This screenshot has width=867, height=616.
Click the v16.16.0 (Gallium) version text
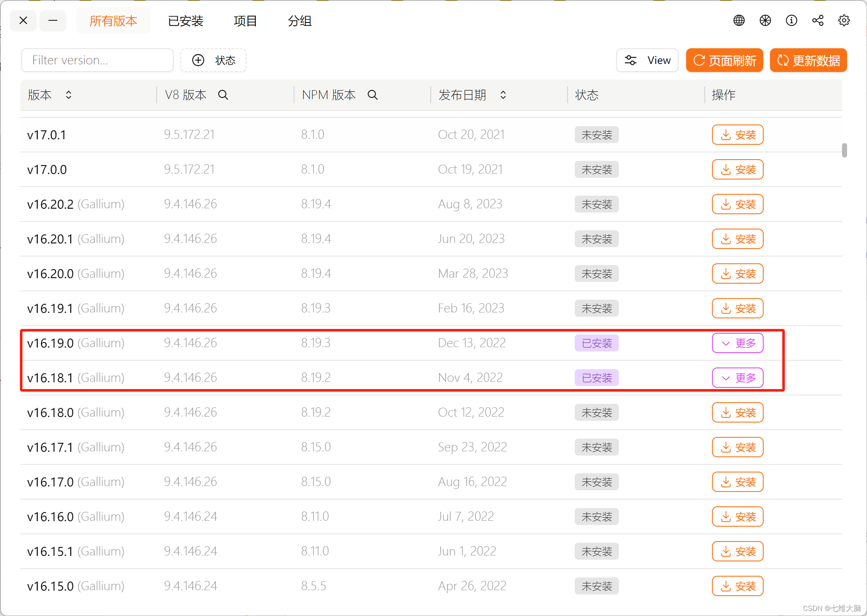point(76,517)
